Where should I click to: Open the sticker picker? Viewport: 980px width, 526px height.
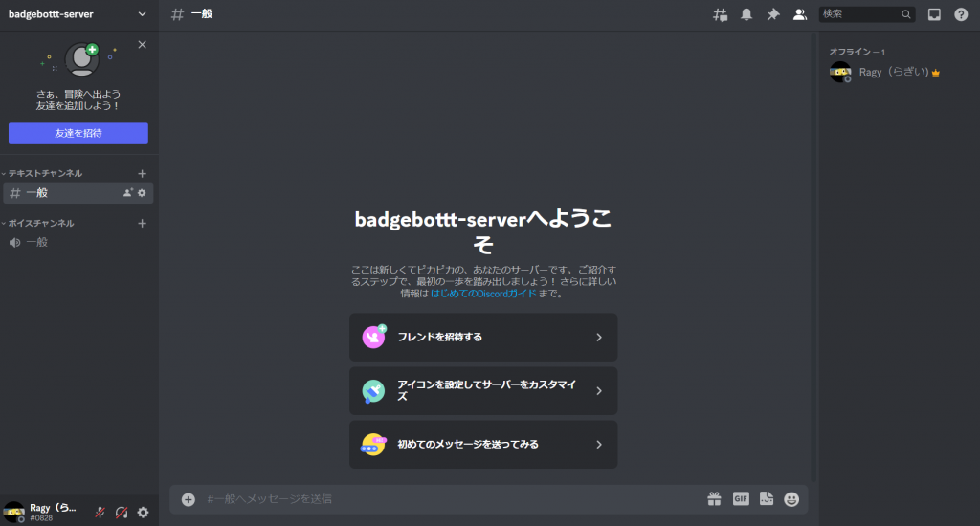(767, 498)
